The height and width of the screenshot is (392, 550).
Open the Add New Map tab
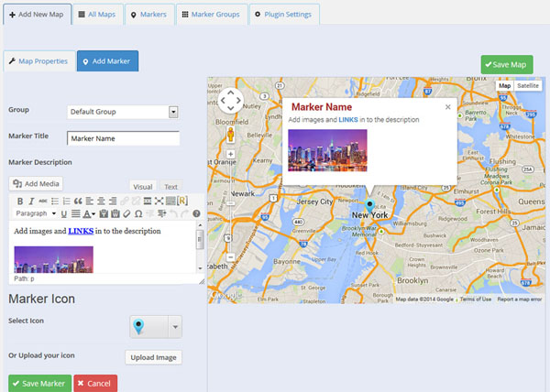[37, 15]
